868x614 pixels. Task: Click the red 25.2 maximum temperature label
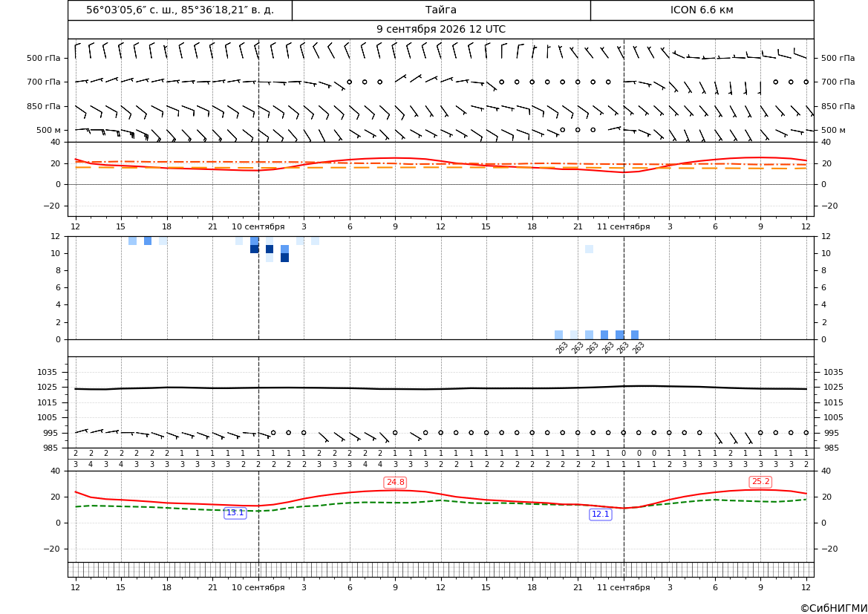point(760,482)
